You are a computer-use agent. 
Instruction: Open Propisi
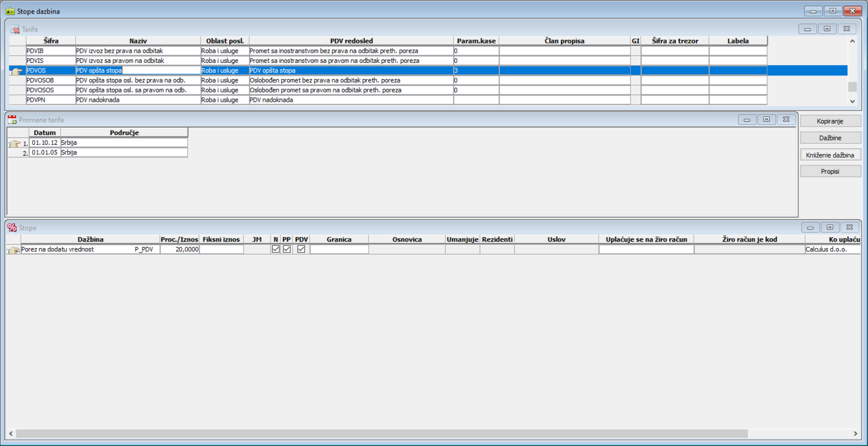[830, 172]
